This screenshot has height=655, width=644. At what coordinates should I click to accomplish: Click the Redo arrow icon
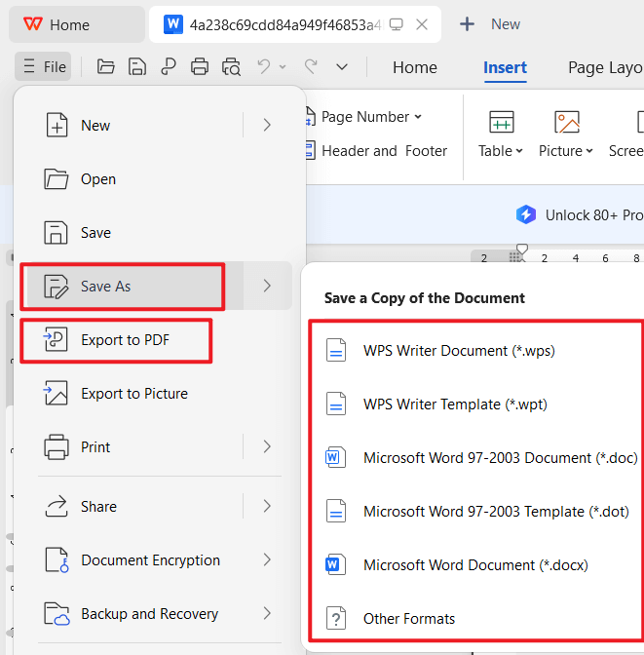pos(311,67)
